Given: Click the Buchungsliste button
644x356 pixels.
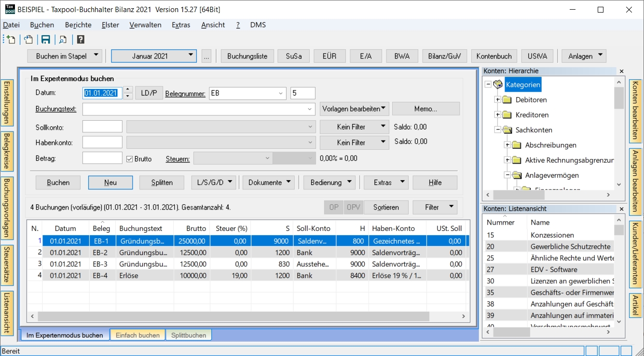Looking at the screenshot, I should (x=247, y=56).
